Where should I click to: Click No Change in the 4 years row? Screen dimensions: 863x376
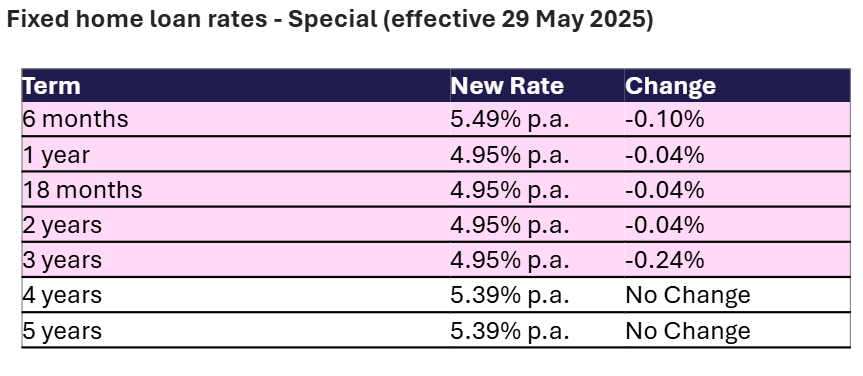click(688, 296)
